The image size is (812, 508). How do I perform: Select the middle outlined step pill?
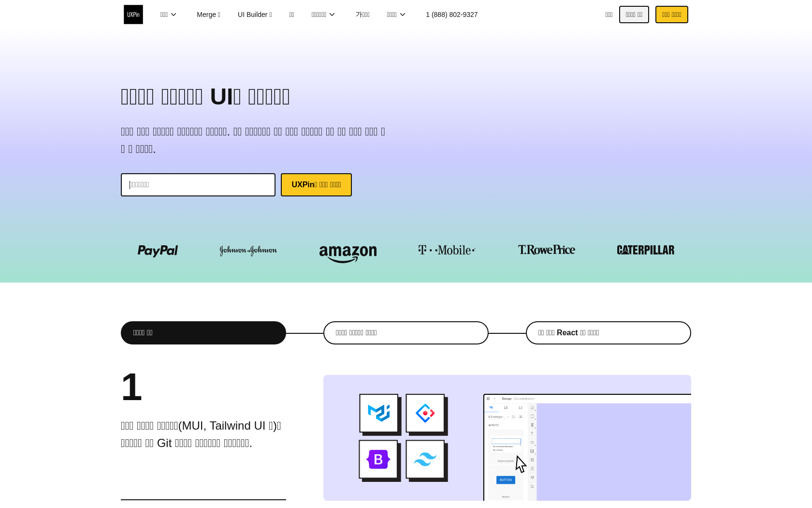click(x=406, y=333)
